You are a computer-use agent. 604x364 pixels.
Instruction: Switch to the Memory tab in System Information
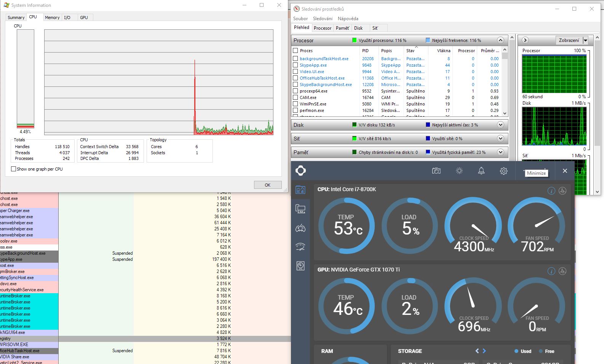coord(52,18)
